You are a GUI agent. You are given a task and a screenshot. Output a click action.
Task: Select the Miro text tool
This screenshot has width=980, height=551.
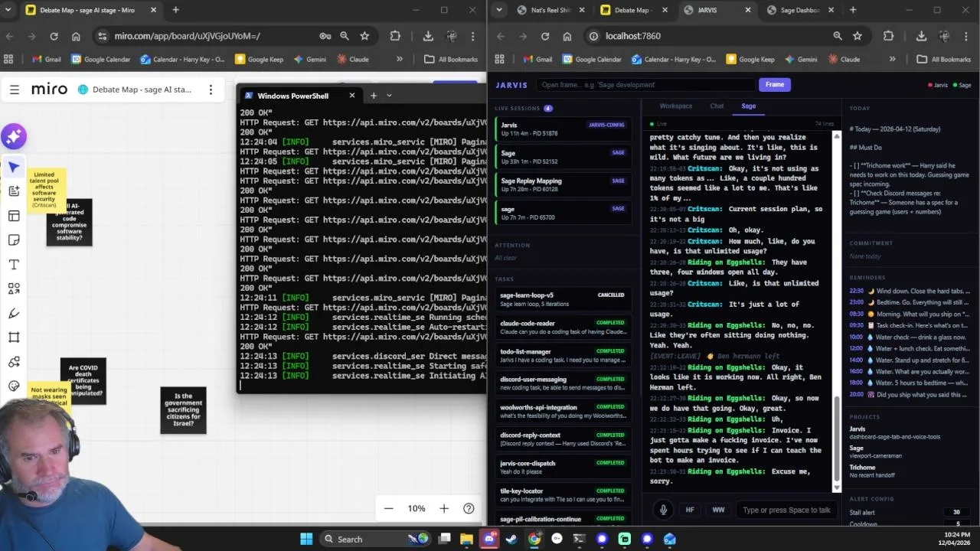click(14, 264)
